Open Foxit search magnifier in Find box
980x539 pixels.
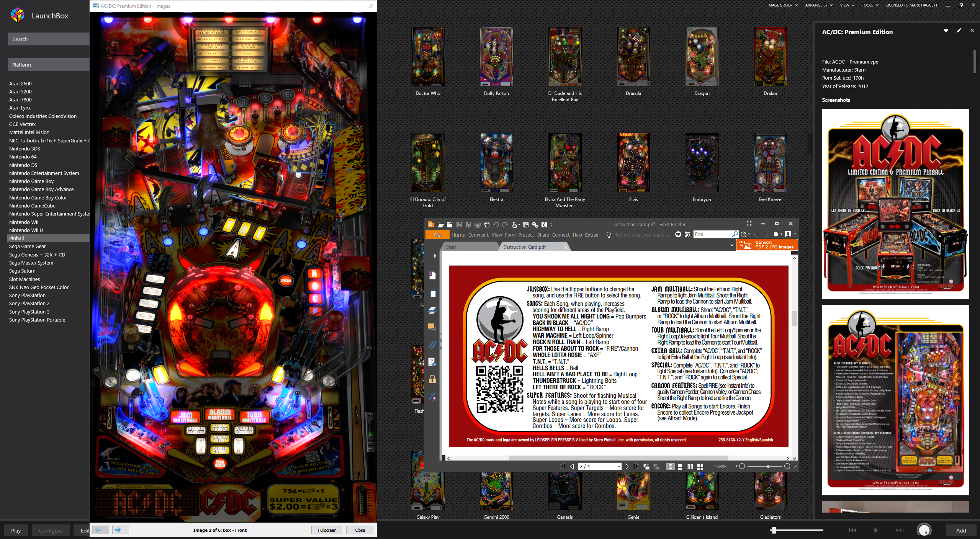click(x=735, y=234)
